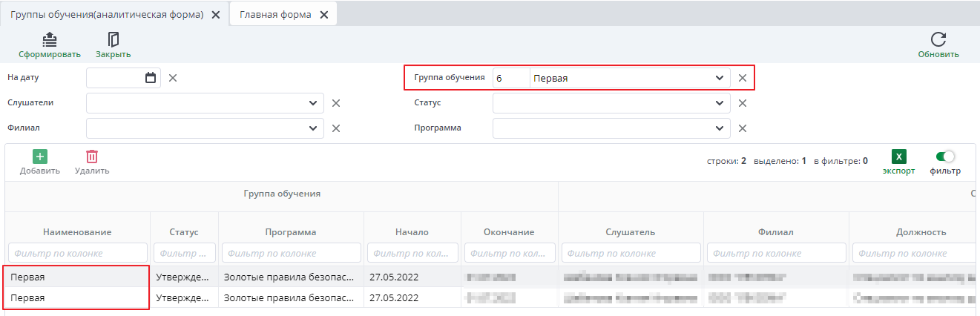Toggle the фильтр switch off
This screenshot has width=980, height=316.
click(x=944, y=157)
